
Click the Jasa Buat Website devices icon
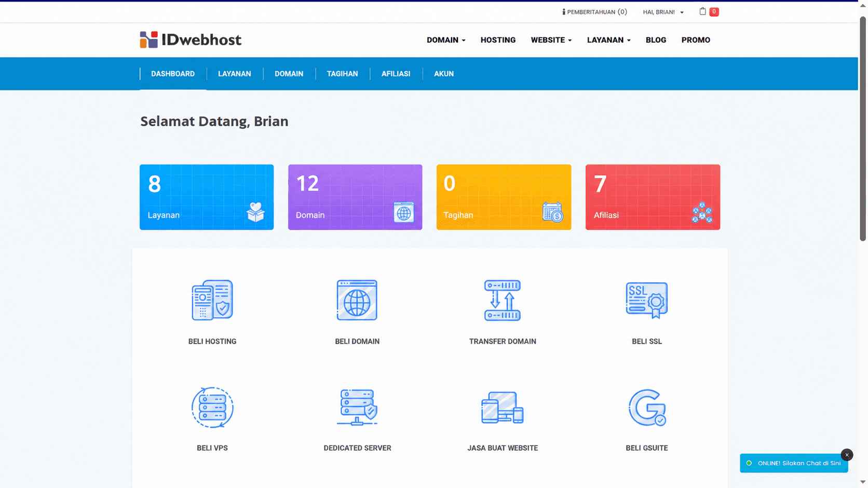pos(503,408)
